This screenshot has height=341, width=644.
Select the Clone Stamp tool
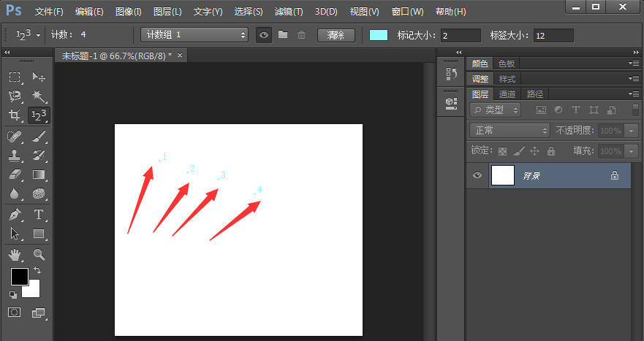click(15, 156)
